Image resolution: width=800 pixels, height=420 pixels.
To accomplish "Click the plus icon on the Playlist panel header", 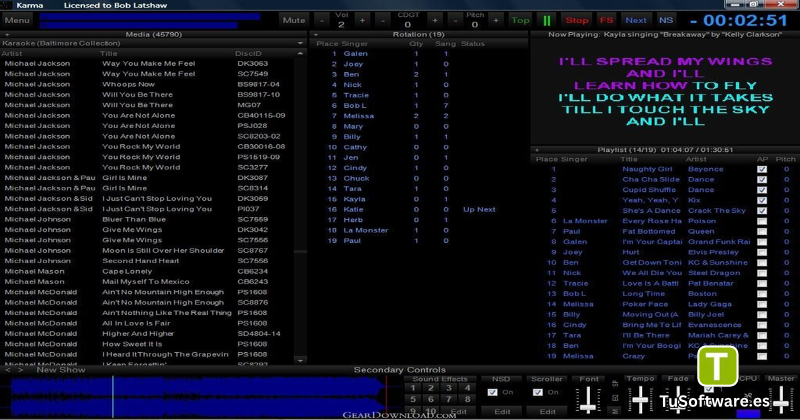I will point(537,150).
